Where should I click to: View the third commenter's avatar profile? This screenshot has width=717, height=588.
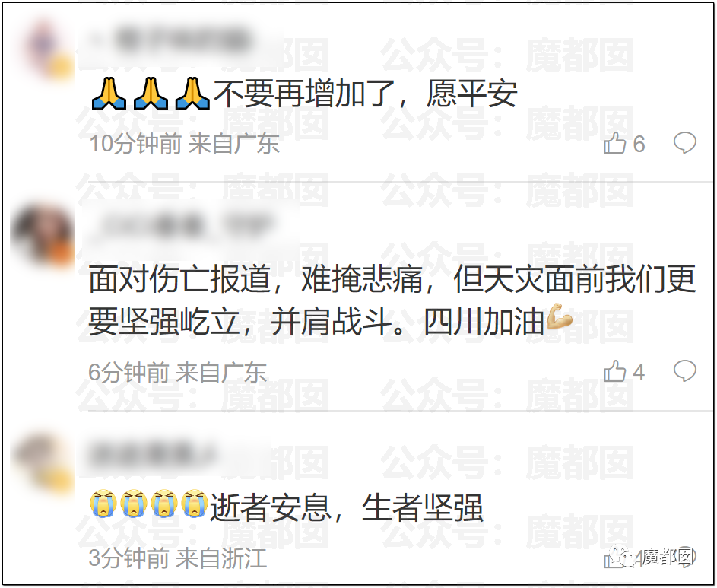click(x=43, y=465)
